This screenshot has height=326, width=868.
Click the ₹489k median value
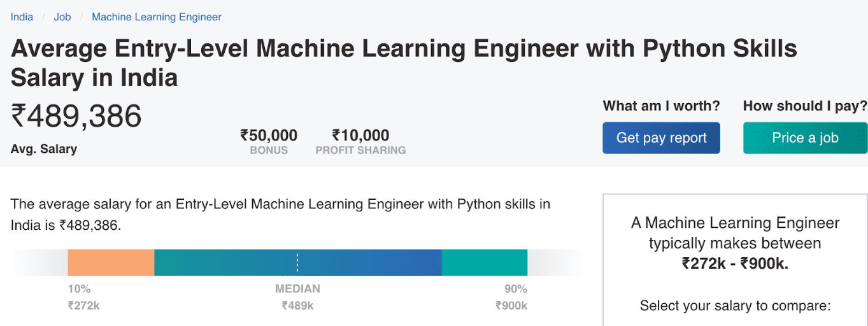[297, 306]
